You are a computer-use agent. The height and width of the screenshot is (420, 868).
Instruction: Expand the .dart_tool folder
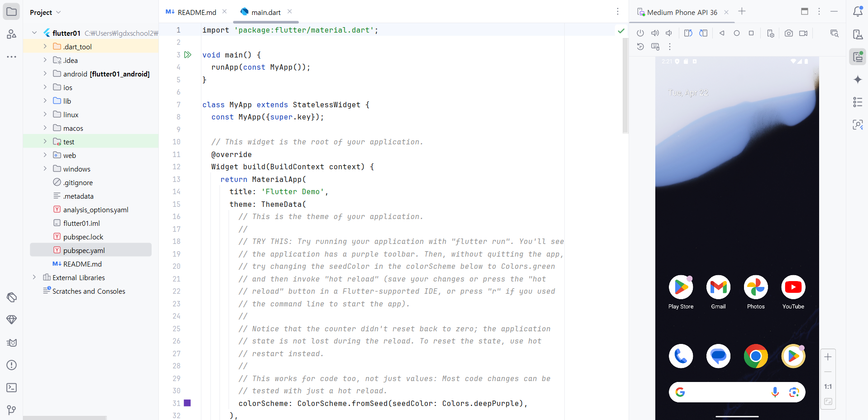[45, 46]
